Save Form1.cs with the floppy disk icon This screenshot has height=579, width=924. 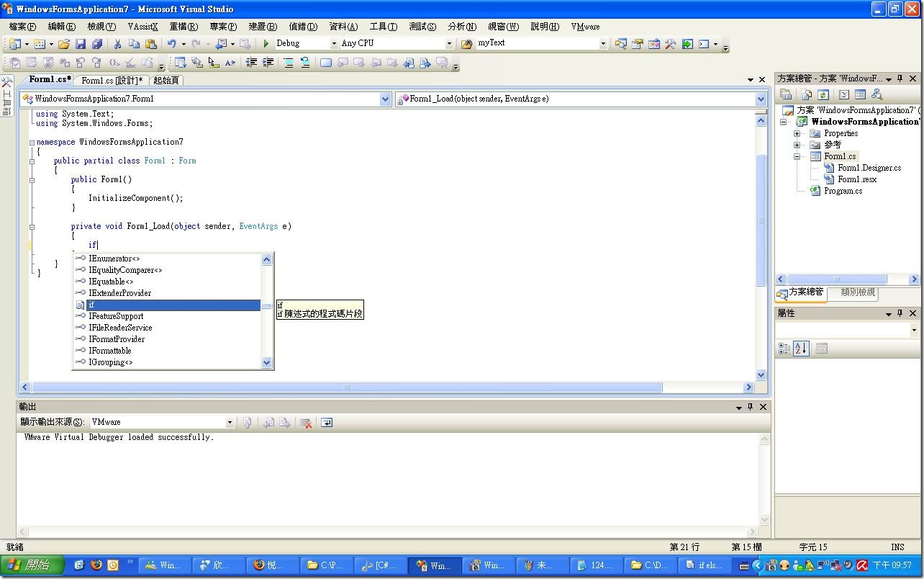click(80, 43)
